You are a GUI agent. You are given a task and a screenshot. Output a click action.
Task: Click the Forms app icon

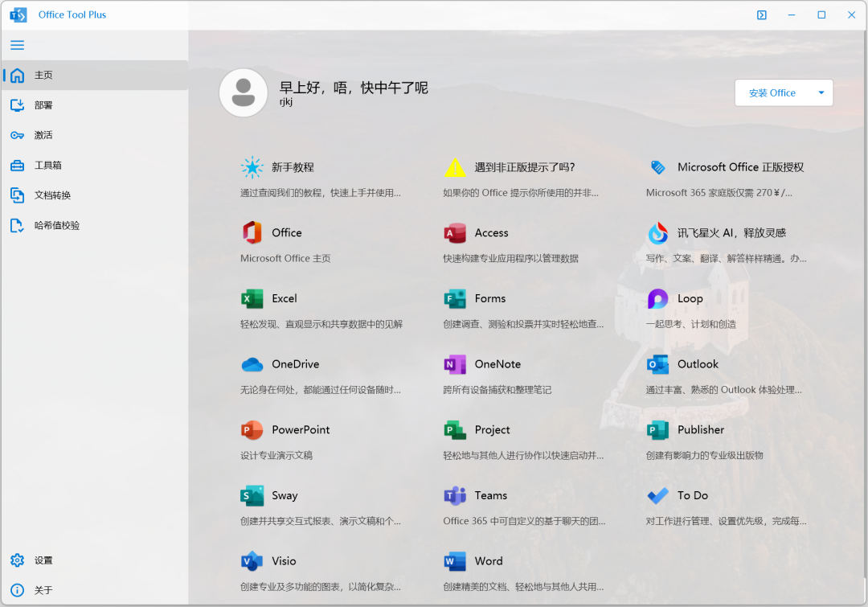455,298
